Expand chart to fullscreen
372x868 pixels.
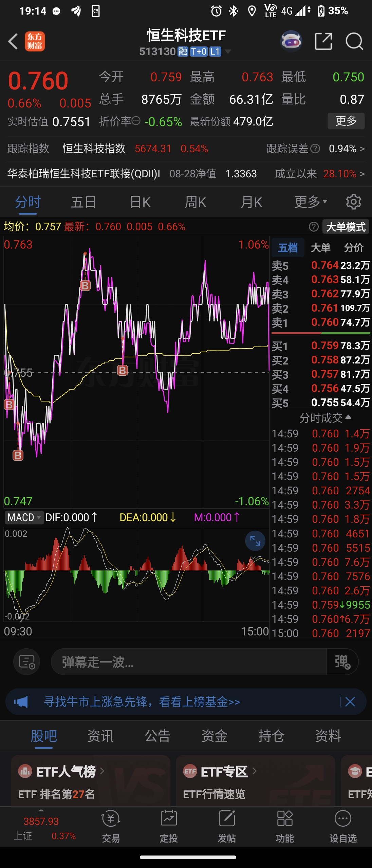(255, 540)
